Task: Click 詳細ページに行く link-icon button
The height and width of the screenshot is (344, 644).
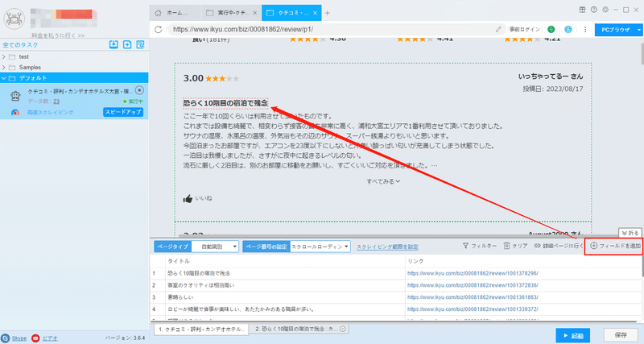Action: [x=559, y=246]
